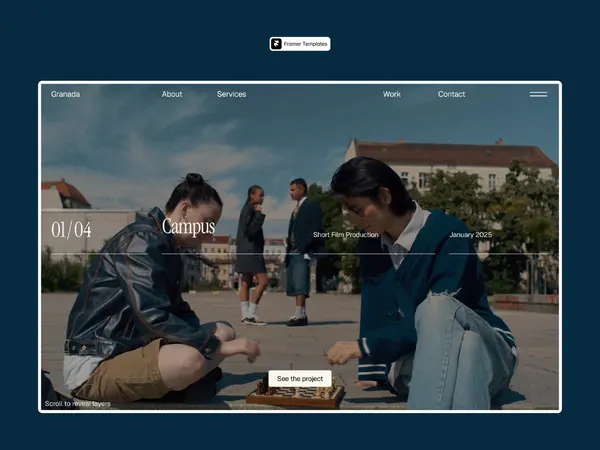The image size is (600, 450).
Task: Click the See the project button
Action: click(x=300, y=378)
